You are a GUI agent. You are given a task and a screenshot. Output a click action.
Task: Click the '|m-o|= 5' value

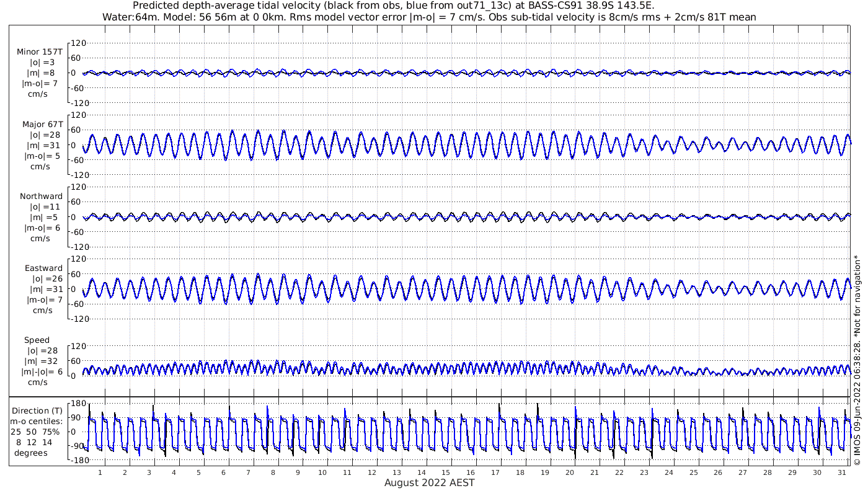click(41, 156)
